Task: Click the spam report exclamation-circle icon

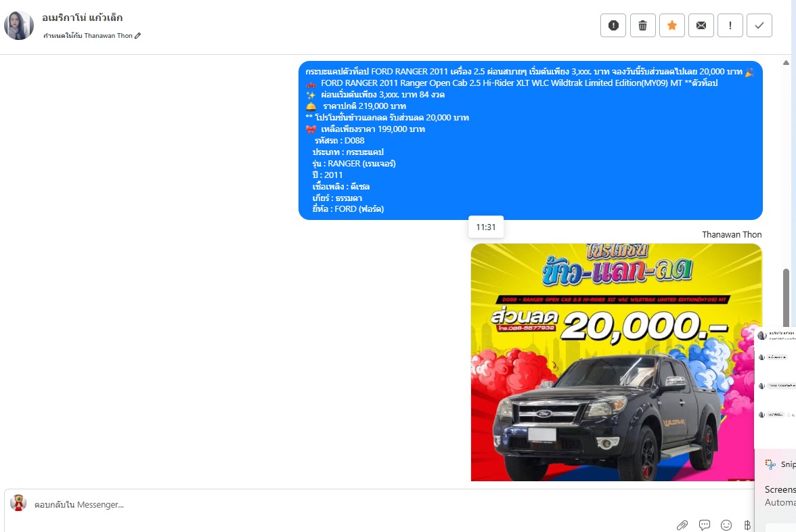Action: point(613,26)
